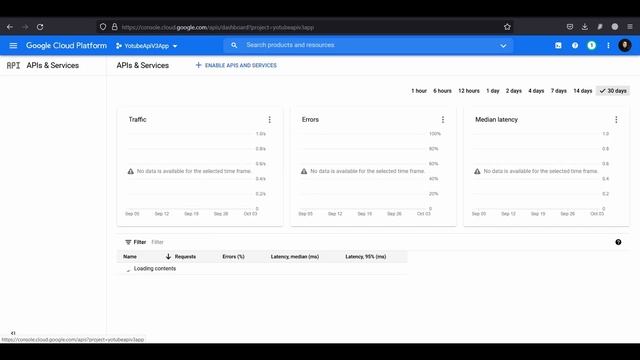Open Traffic chart three-dot menu
Image resolution: width=640 pixels, height=360 pixels.
[x=269, y=120]
